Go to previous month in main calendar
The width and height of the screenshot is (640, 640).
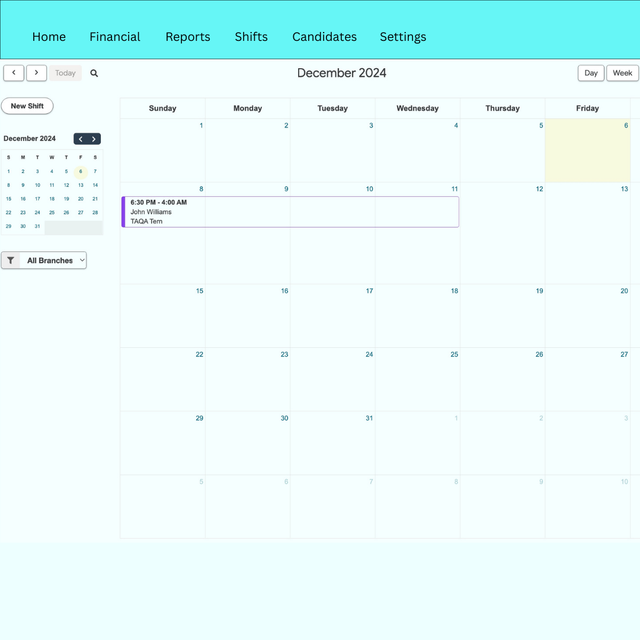[x=14, y=73]
